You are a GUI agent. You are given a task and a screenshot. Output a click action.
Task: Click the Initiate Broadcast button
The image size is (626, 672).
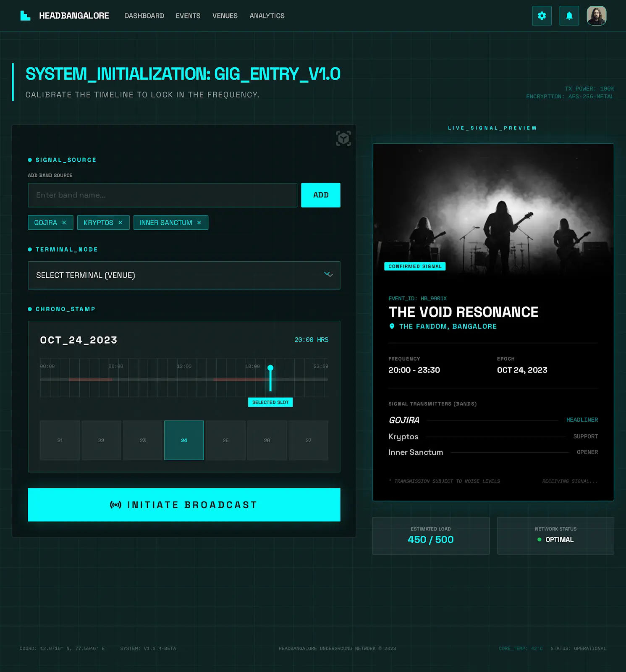pos(184,505)
